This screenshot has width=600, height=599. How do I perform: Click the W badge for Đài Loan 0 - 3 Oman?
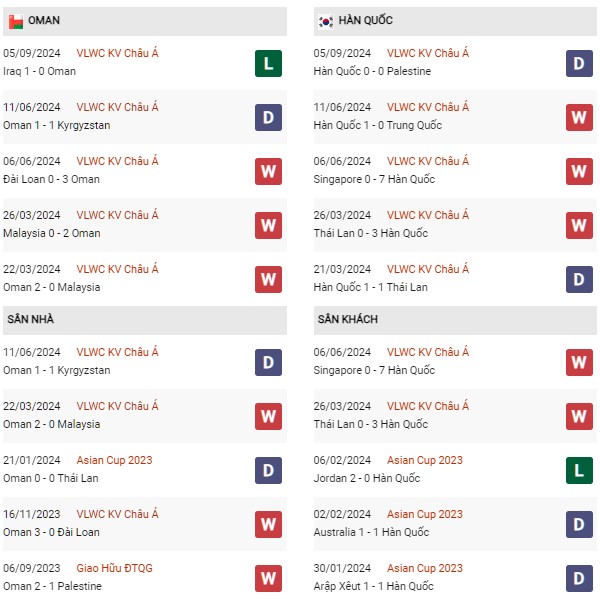pos(268,171)
